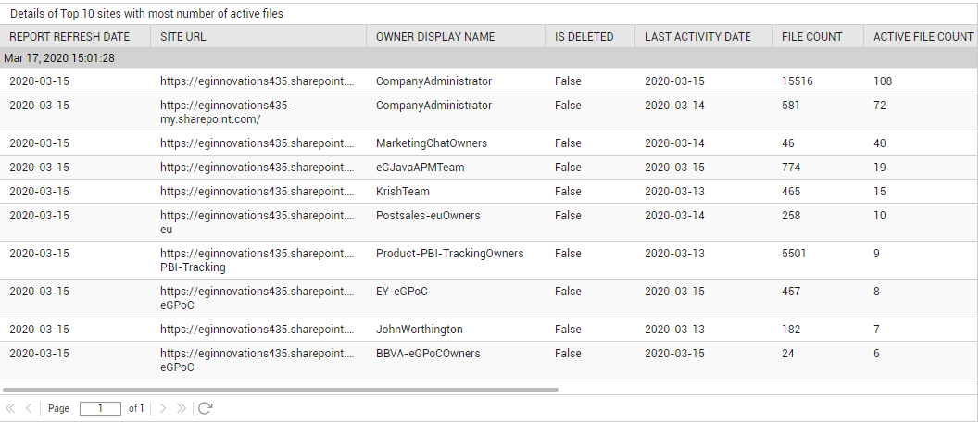Select row with file count 15516
Viewport: 980px width, 423px height.
[x=489, y=81]
